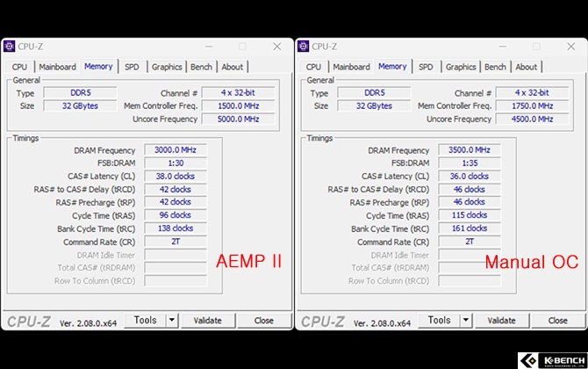Click 36.0 clocks CAS Latency value
Viewport: 588px width, 369px height.
[470, 177]
